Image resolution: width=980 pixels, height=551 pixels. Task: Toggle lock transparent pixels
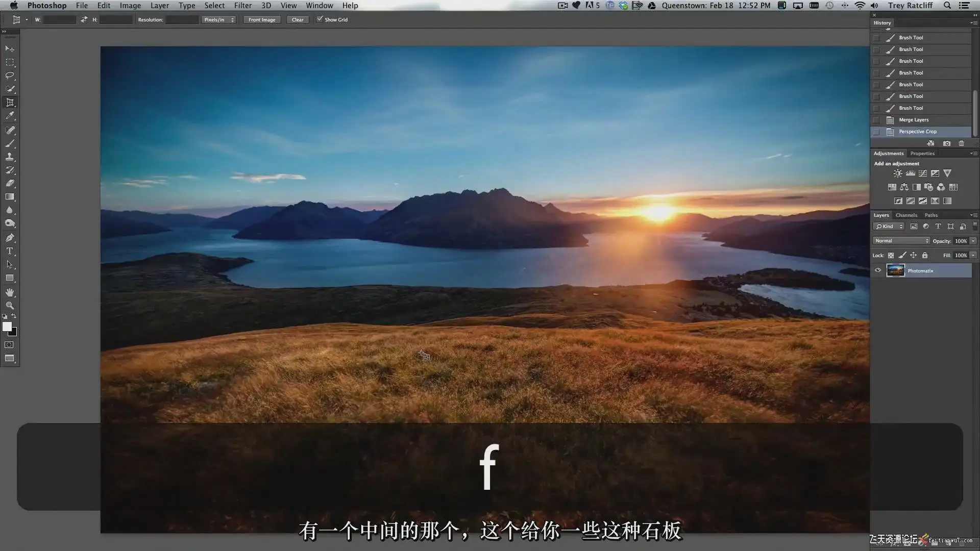pyautogui.click(x=891, y=255)
